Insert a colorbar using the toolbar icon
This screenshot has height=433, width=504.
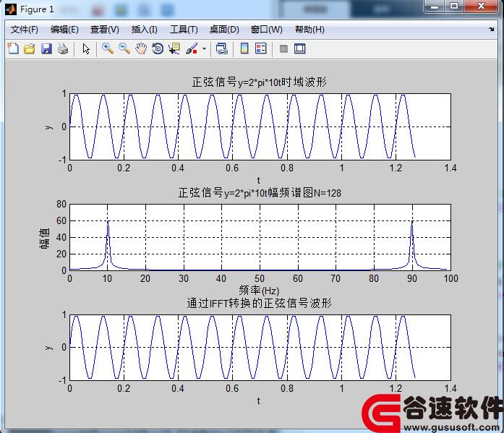click(244, 49)
